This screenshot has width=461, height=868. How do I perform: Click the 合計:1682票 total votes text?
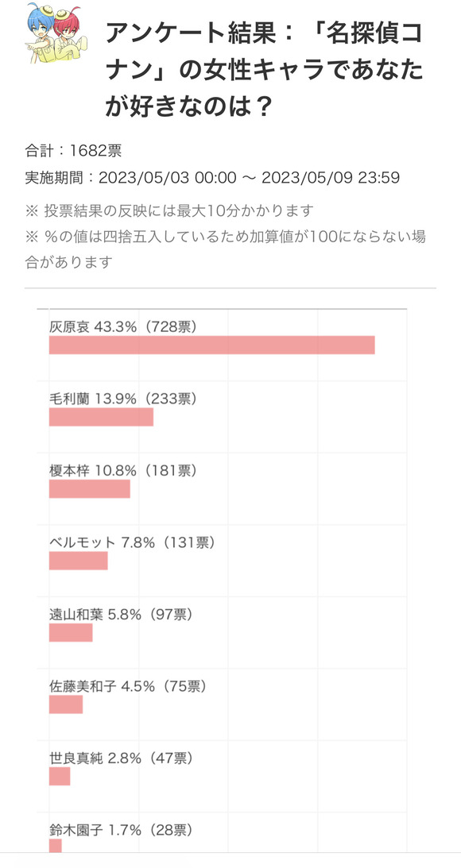(73, 150)
